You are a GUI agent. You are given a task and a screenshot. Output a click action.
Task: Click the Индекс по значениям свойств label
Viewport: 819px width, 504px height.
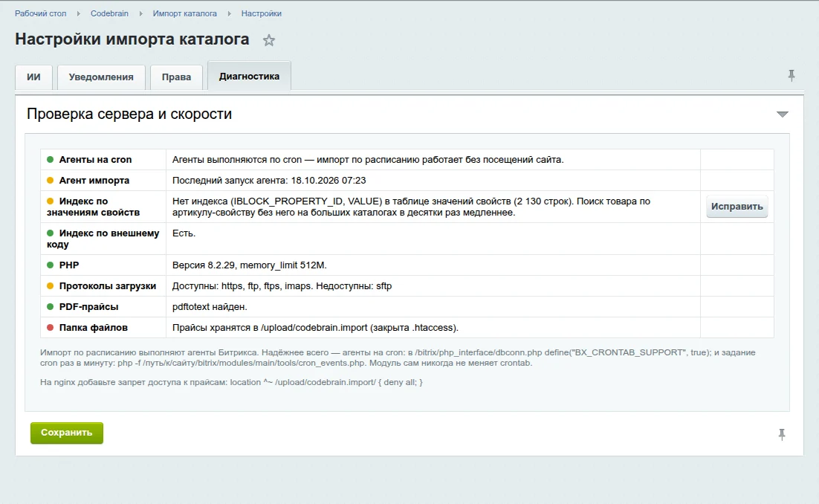click(x=94, y=207)
